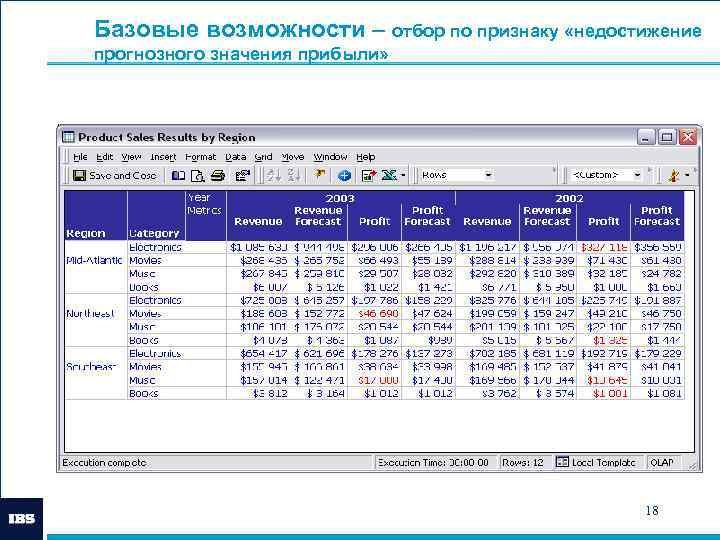Open the Excel export dropdown arrow
Viewport: 720px width, 540px height.
click(x=403, y=175)
